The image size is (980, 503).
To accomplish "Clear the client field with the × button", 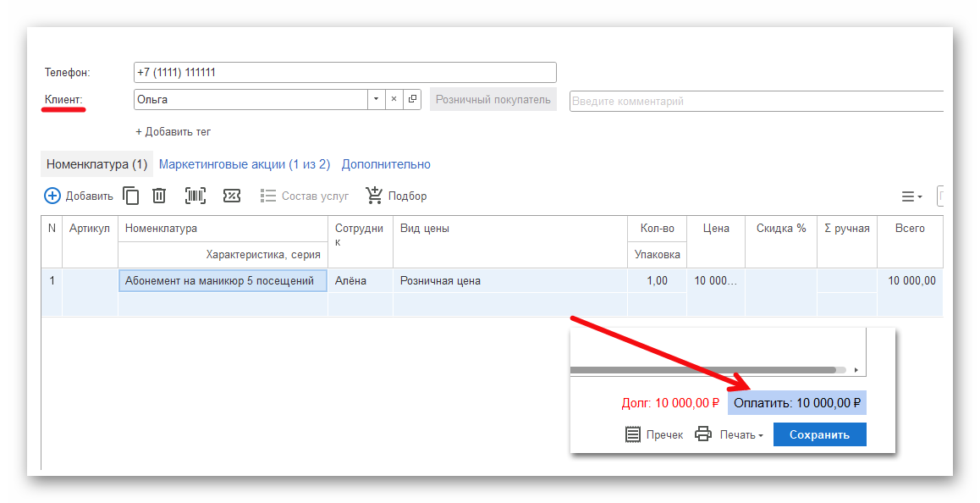I will point(394,99).
